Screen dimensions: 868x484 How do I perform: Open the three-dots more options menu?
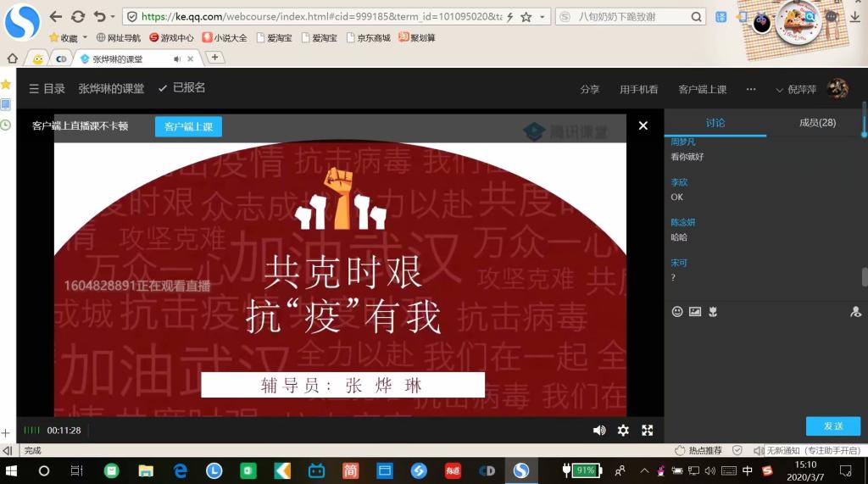(751, 89)
